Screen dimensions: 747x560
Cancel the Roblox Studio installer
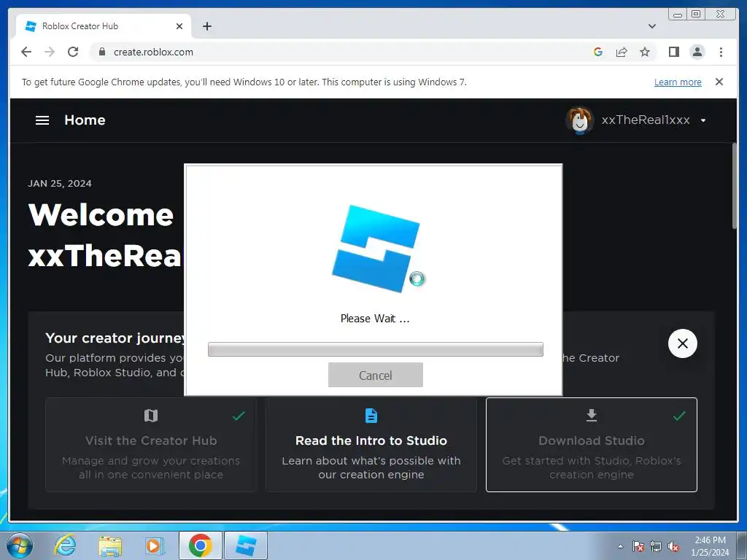376,376
